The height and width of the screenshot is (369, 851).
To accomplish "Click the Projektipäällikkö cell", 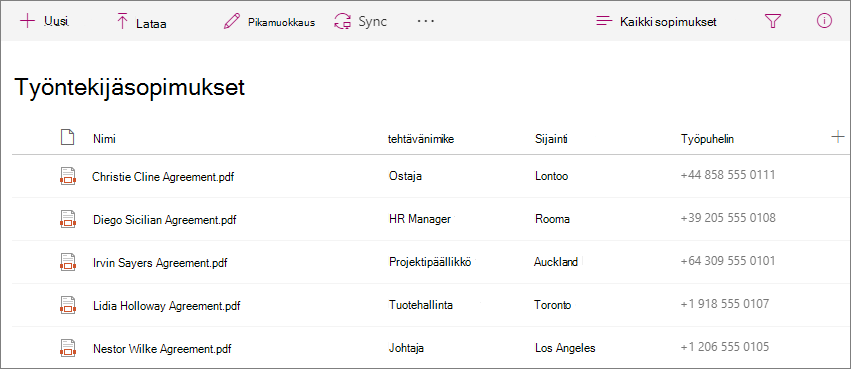I will (431, 262).
